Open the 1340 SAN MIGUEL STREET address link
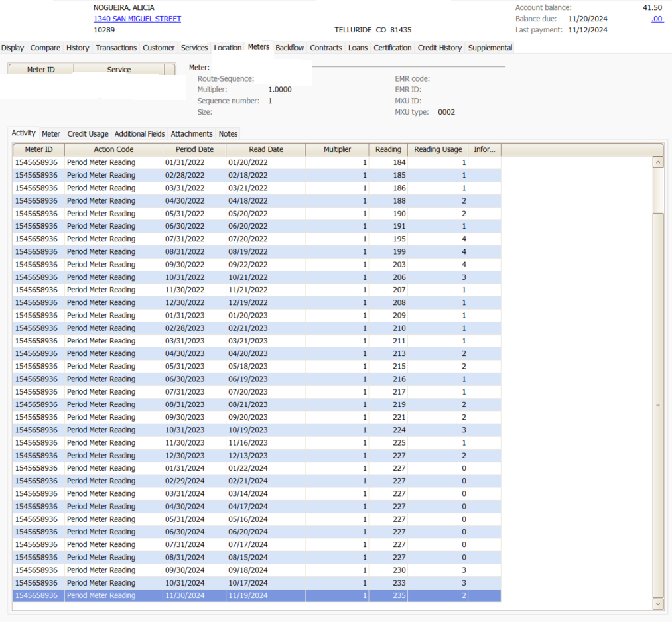 137,19
